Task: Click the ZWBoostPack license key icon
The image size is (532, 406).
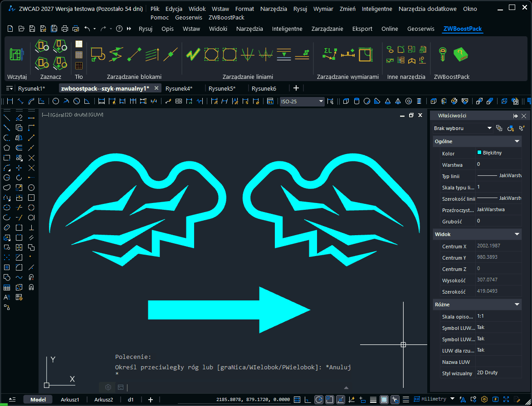Action: click(442, 54)
